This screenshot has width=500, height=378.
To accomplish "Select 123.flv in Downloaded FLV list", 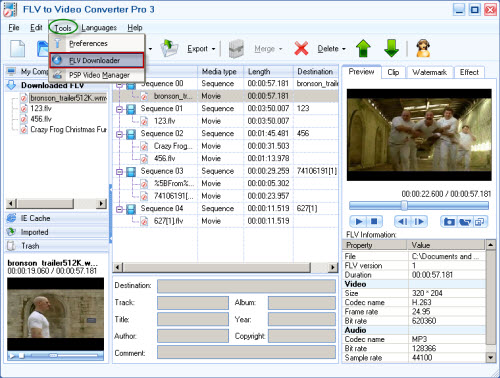I will [41, 108].
